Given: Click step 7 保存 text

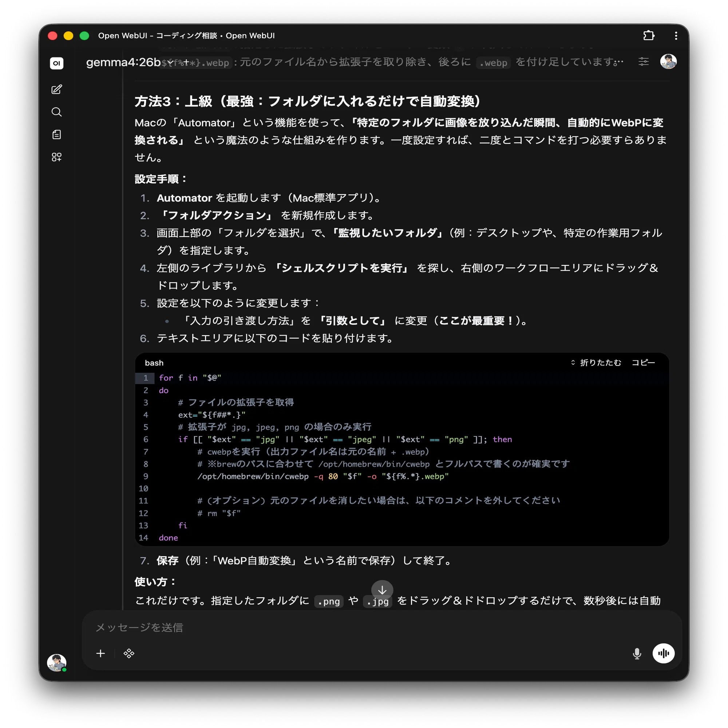Looking at the screenshot, I should point(167,560).
